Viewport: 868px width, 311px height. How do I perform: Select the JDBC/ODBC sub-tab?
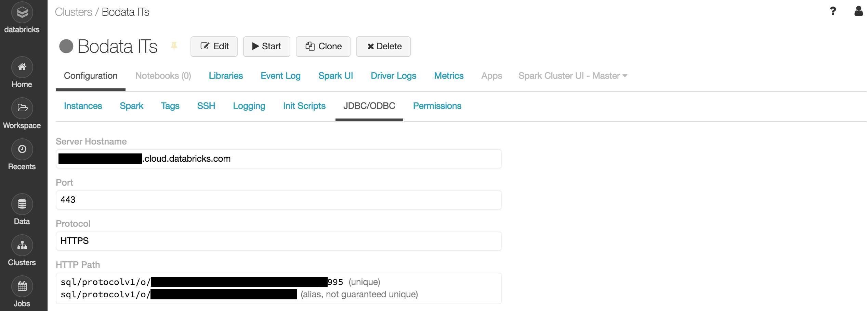pyautogui.click(x=369, y=106)
